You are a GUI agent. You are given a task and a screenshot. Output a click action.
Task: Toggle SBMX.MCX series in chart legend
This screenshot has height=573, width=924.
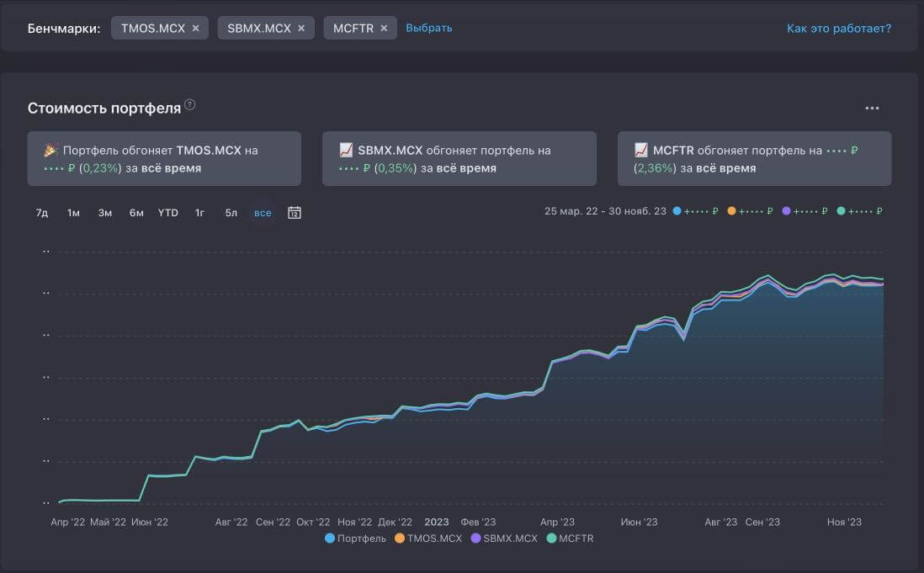point(504,539)
